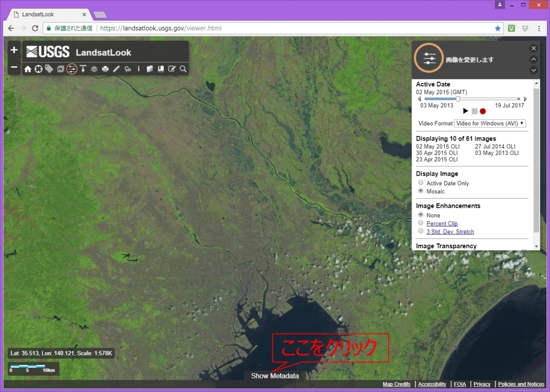Viewport: 550px width, 392px height.
Task: Click the panel vertical scrollbar
Action: coord(537,160)
